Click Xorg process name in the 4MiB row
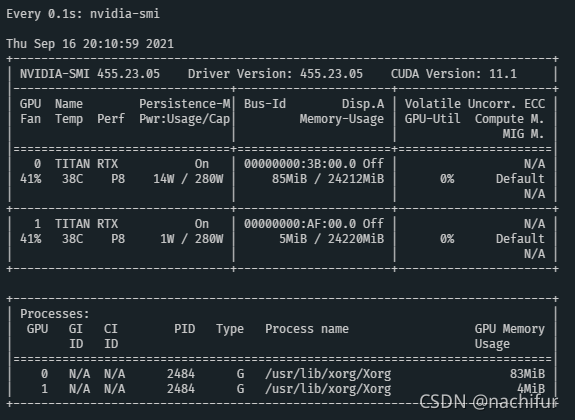Viewport: 575px width, 420px height. click(x=328, y=389)
